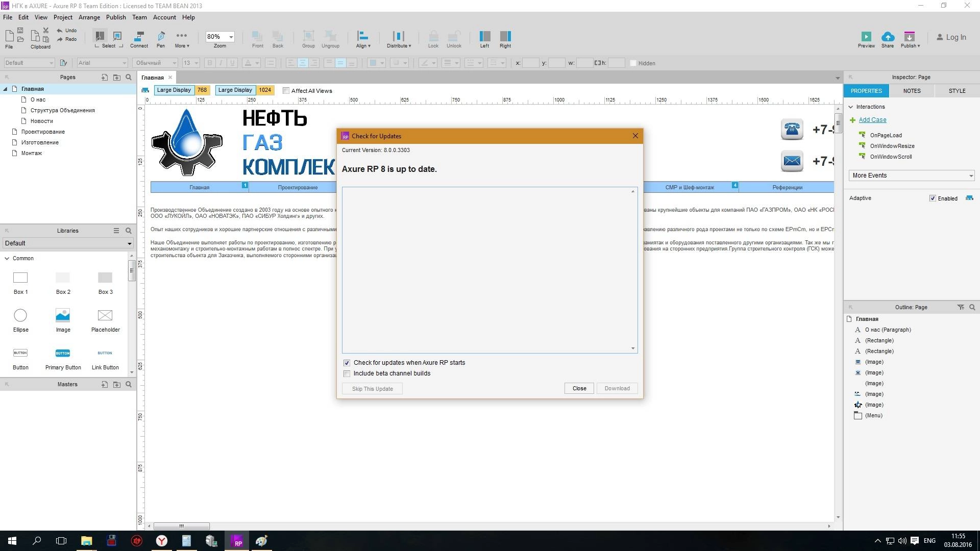Image resolution: width=980 pixels, height=551 pixels.
Task: Add a new page in Pages panel
Action: pyautogui.click(x=104, y=77)
